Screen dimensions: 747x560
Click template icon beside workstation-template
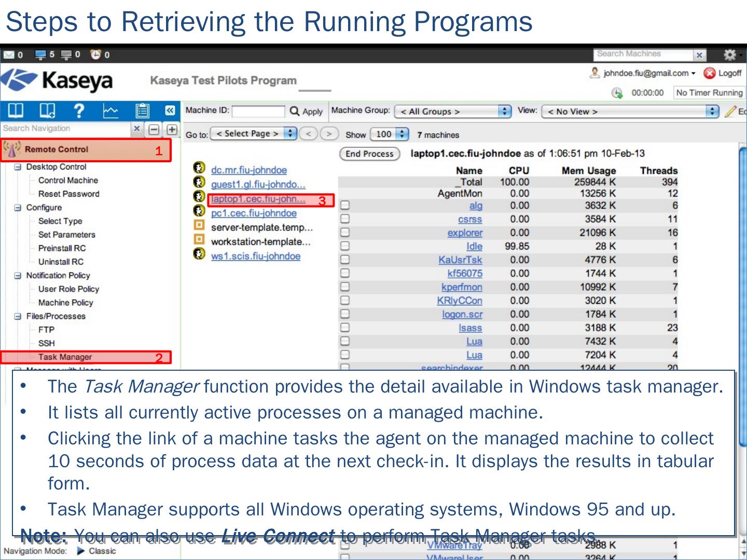pos(199,239)
